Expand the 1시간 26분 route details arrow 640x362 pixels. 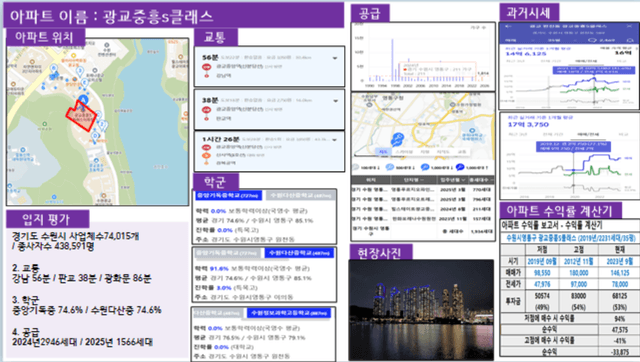click(x=335, y=140)
